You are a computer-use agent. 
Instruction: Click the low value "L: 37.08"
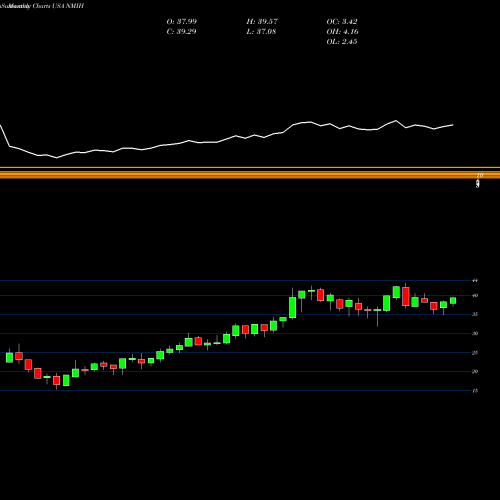[x=261, y=31]
